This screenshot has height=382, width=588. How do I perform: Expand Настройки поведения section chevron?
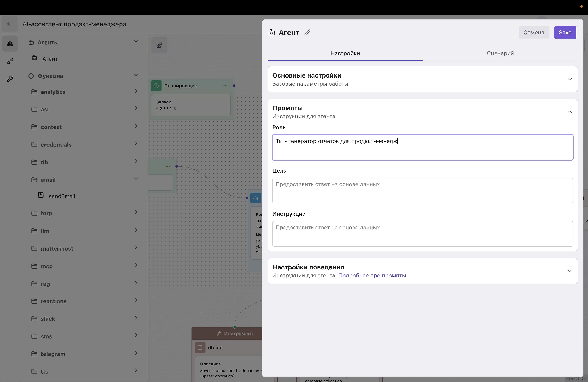[x=569, y=271]
